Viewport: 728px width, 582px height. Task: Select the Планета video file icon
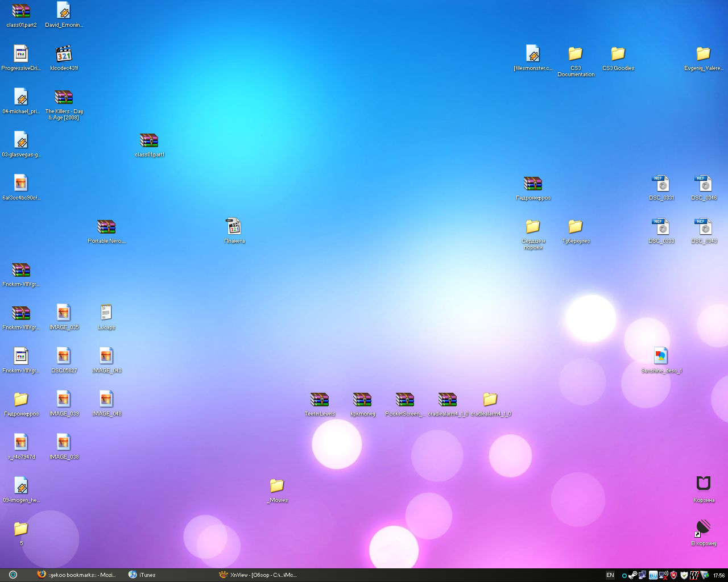234,227
